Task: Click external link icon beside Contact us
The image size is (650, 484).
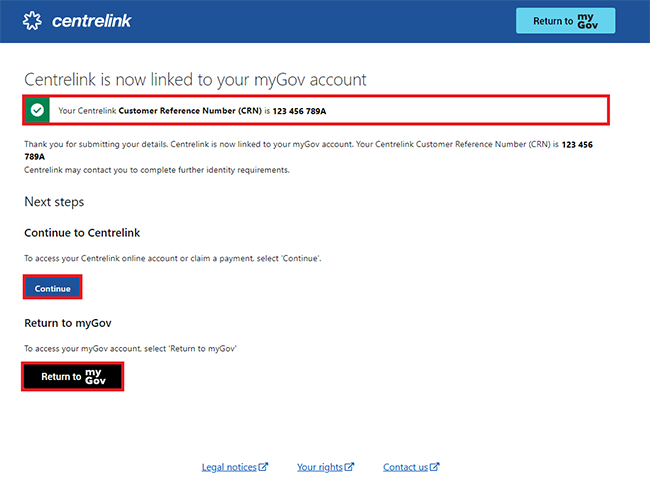Action: pos(435,467)
